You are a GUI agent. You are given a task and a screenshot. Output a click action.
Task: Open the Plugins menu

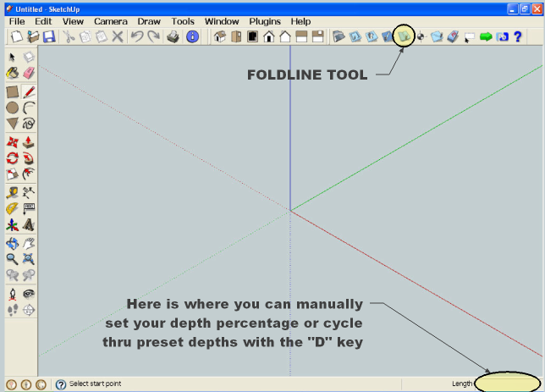265,20
